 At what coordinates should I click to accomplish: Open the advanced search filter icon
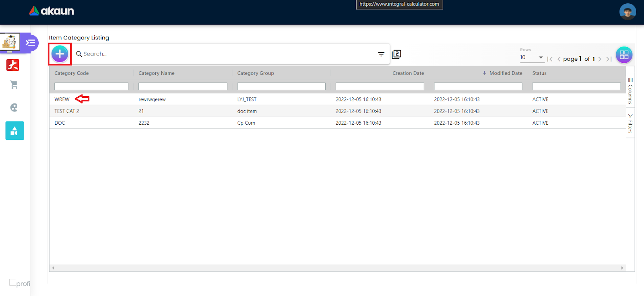[381, 54]
